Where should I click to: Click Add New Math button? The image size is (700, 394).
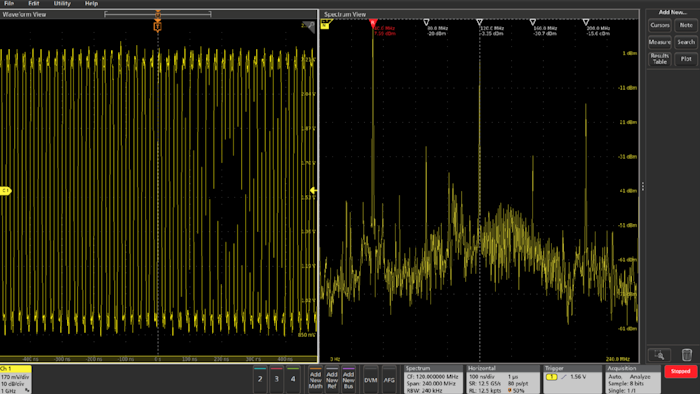click(x=315, y=379)
